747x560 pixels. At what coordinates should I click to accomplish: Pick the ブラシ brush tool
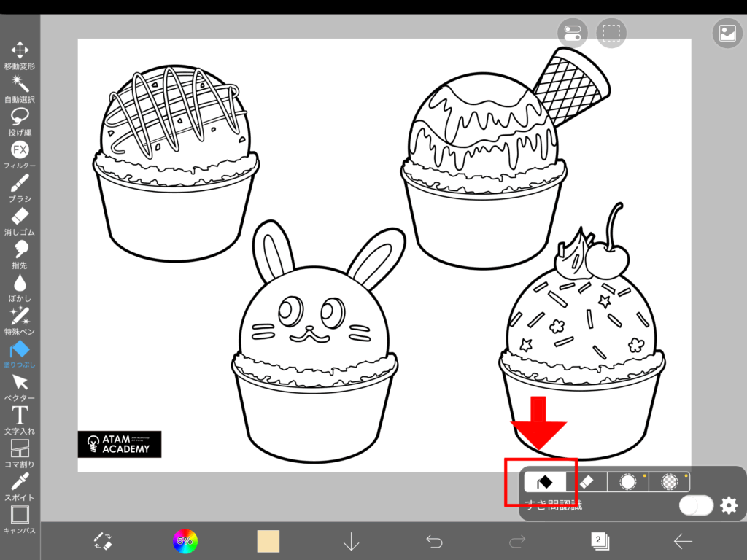pyautogui.click(x=20, y=184)
